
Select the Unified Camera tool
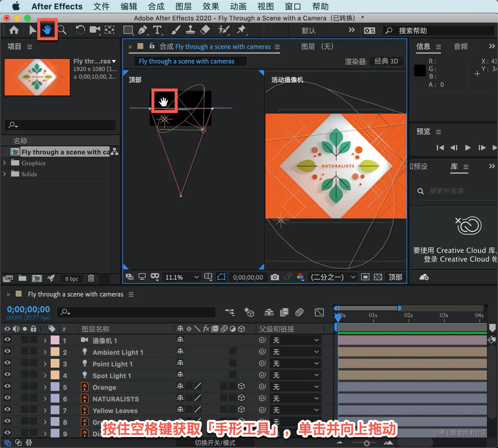click(95, 30)
